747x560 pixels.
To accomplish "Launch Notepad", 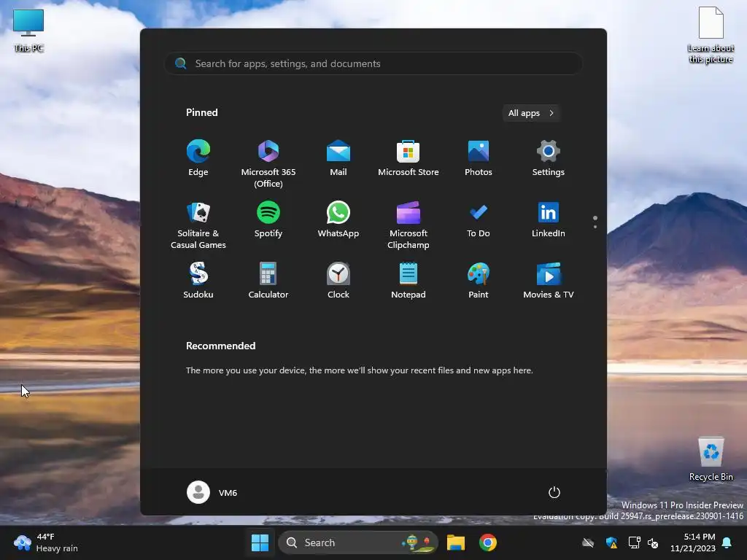I will tap(409, 281).
